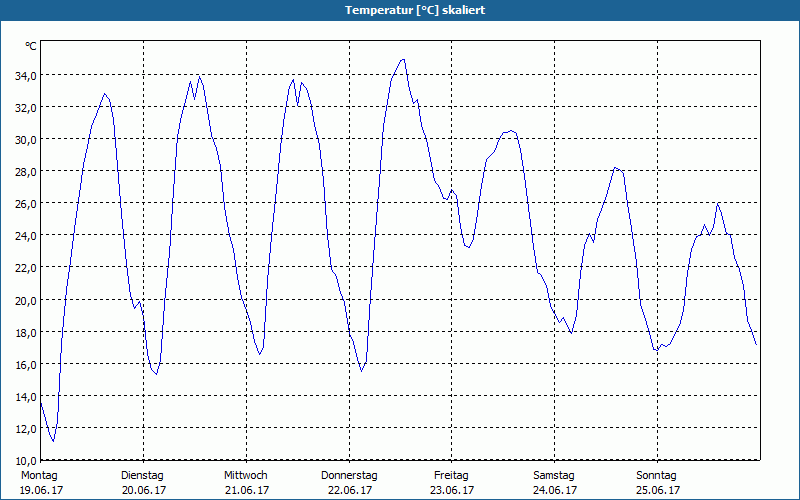800x500 pixels.
Task: Click the 20,0 axis value
Action: click(x=26, y=301)
